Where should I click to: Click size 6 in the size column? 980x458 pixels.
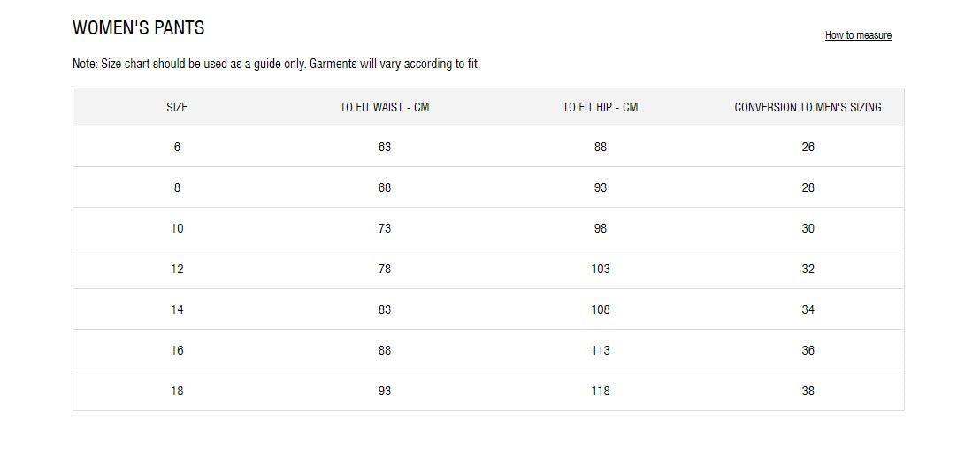tap(177, 147)
